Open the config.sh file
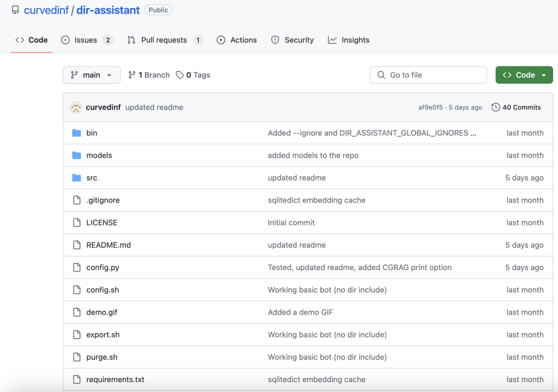558x392 pixels. point(103,290)
